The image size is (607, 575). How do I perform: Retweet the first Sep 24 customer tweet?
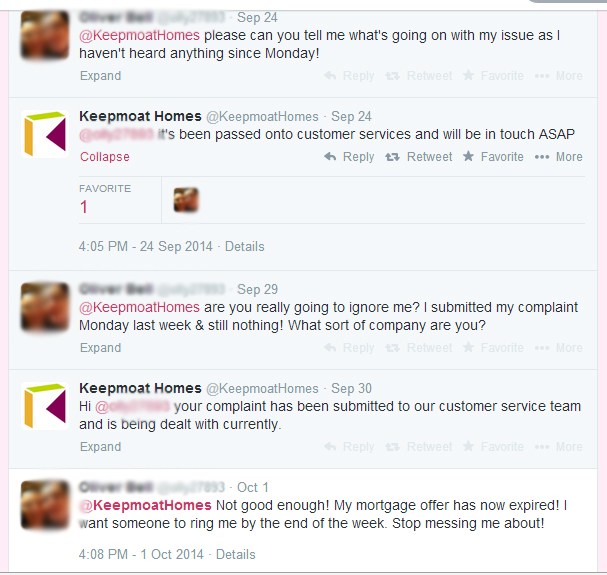click(418, 76)
